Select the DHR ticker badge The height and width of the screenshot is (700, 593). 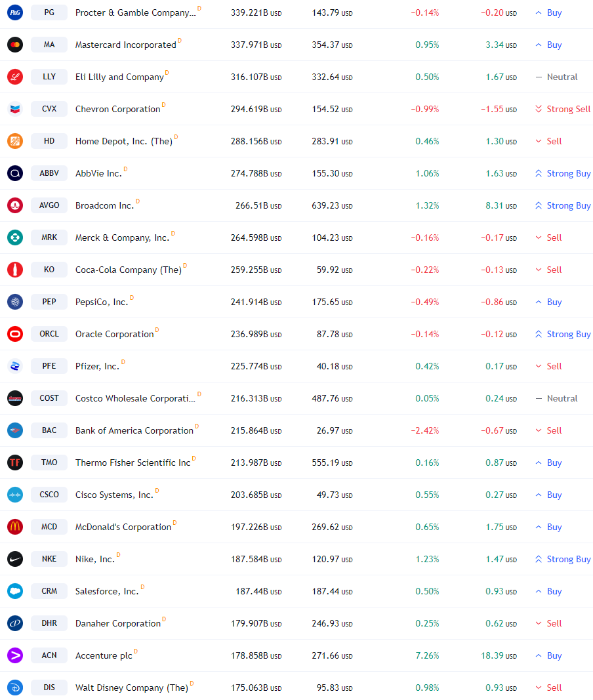tap(49, 623)
